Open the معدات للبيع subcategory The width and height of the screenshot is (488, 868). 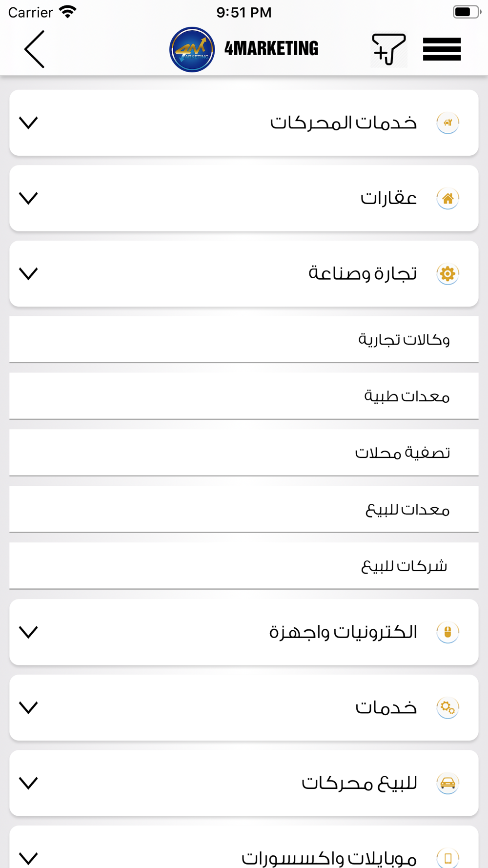(244, 509)
